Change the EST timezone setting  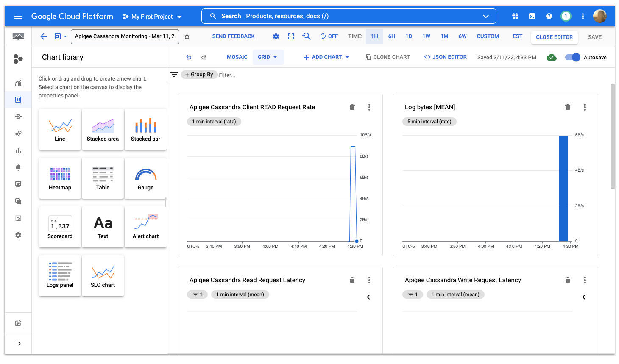coord(517,36)
